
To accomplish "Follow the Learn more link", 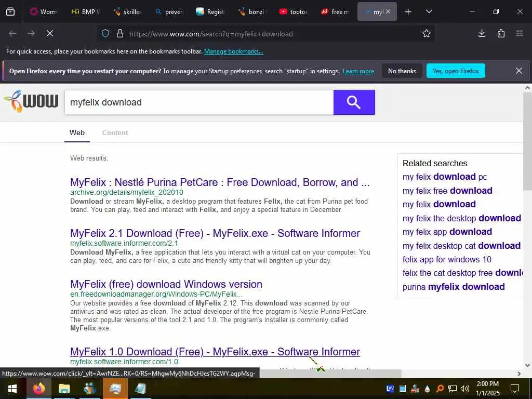I will click(x=358, y=71).
